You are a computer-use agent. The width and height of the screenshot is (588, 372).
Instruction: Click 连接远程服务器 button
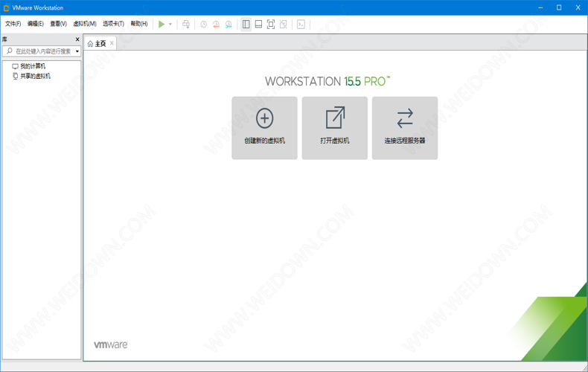[405, 128]
